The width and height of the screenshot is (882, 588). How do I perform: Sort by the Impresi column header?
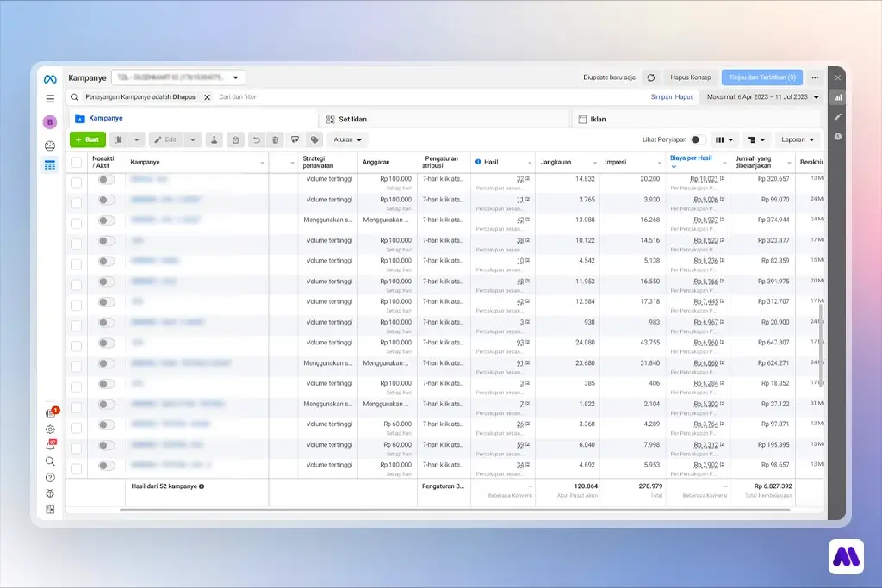tap(615, 163)
